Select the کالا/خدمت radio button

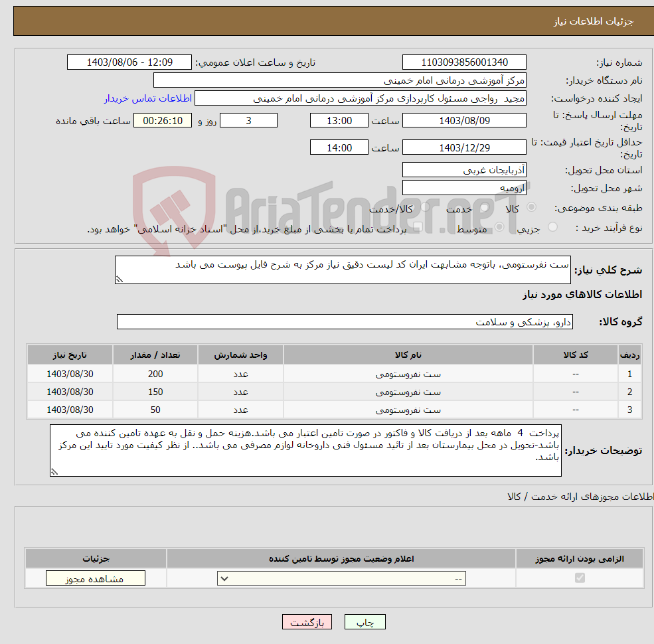pos(425,207)
